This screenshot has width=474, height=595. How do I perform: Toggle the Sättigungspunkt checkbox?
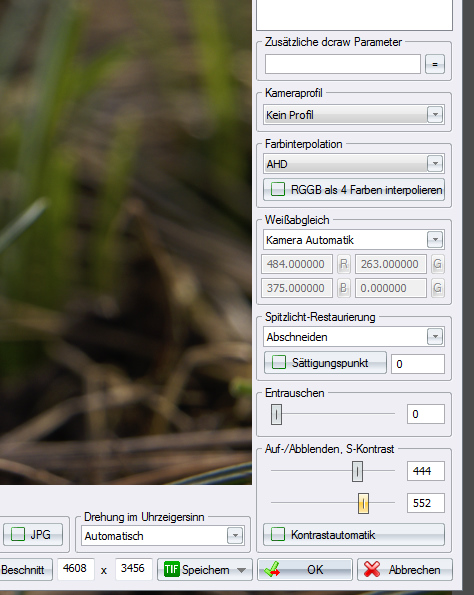[x=279, y=362]
